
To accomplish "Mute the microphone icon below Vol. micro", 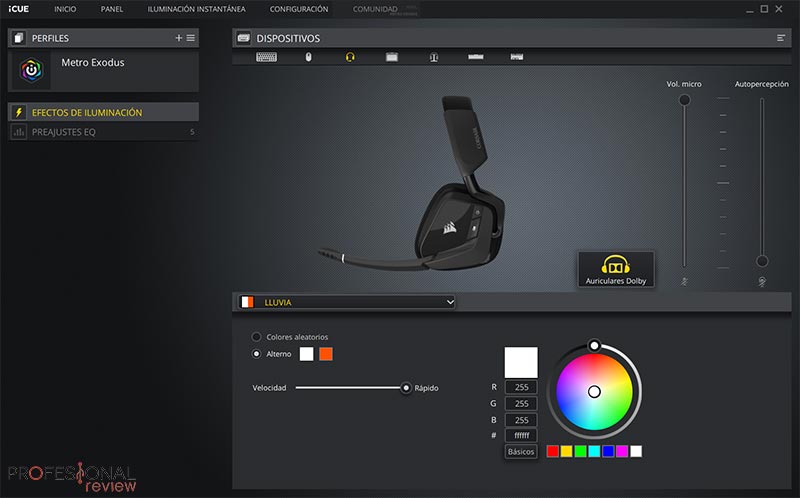I will (684, 281).
